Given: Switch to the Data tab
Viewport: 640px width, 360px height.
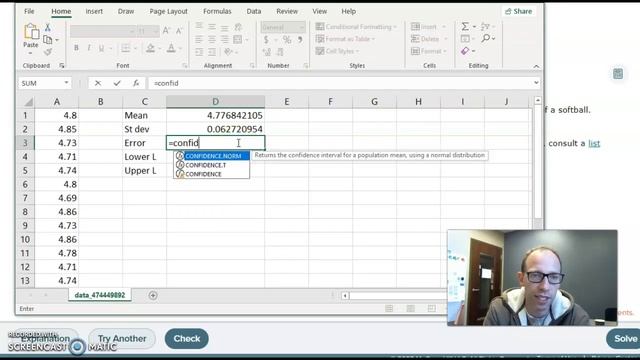Looking at the screenshot, I should [x=254, y=11].
